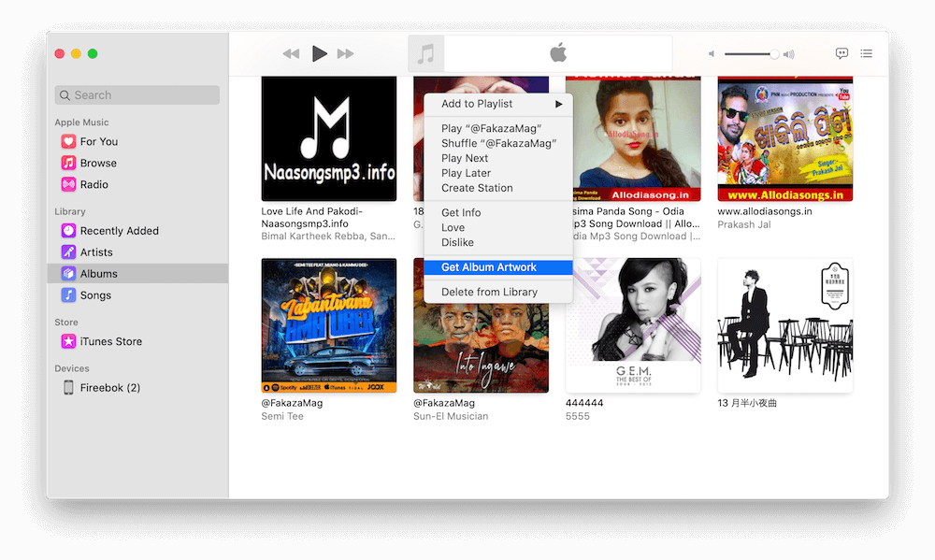
Task: Click the Love Life And Pakodi album title
Action: 312,217
